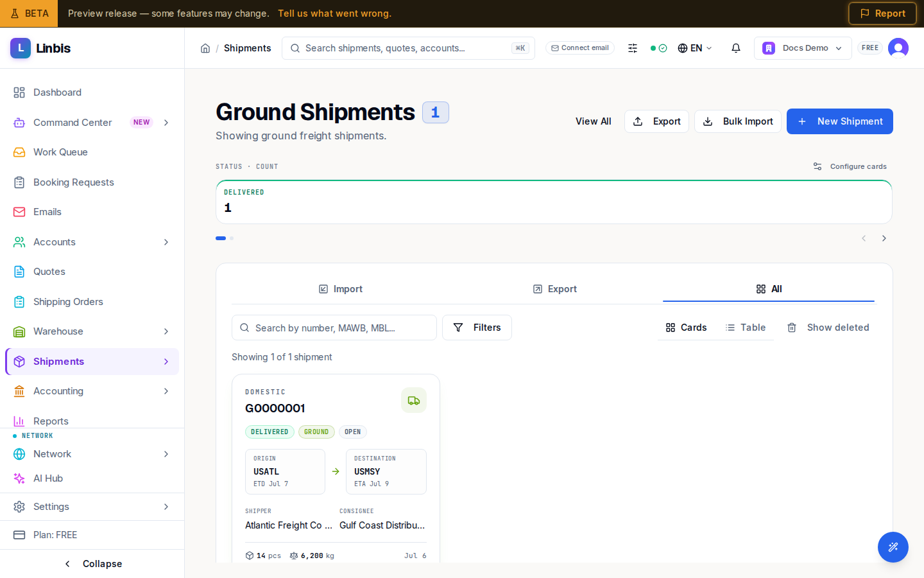Expand the Network submenu

coord(166,454)
